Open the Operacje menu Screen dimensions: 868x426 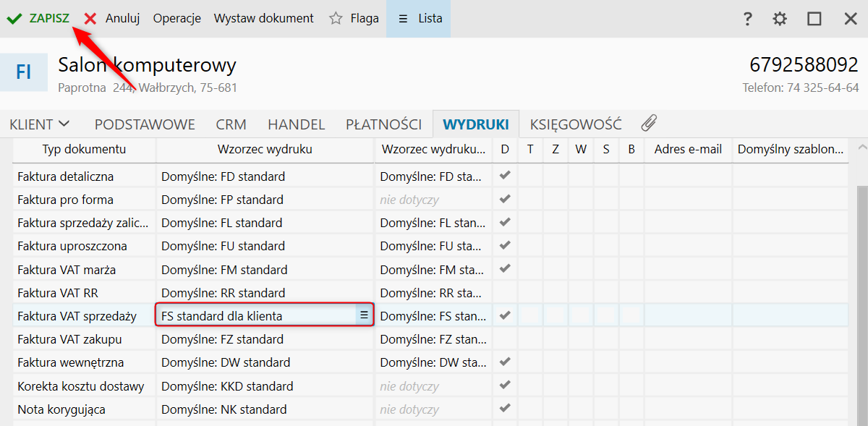pos(176,19)
